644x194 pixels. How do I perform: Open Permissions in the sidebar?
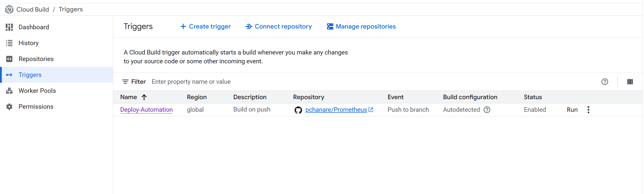pos(36,107)
